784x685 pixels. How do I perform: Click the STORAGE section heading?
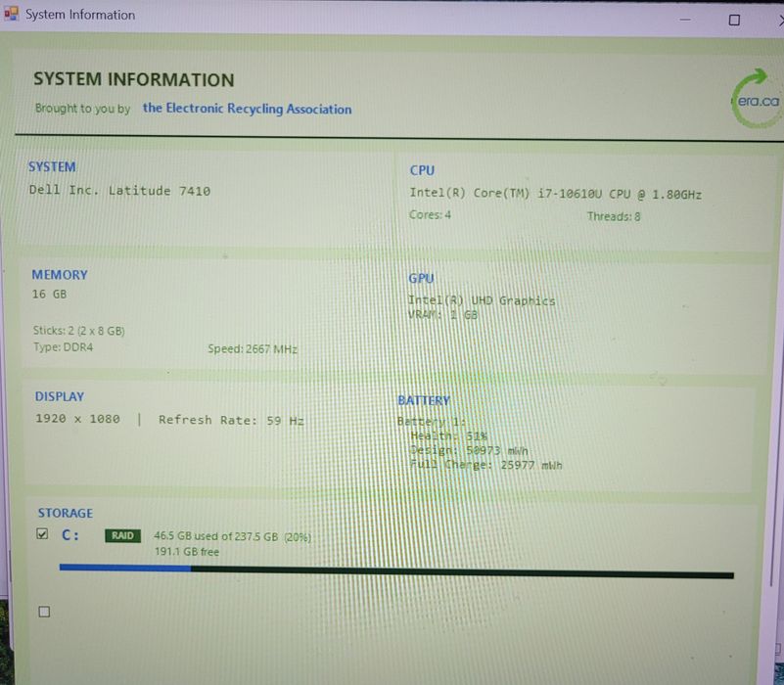pos(66,513)
